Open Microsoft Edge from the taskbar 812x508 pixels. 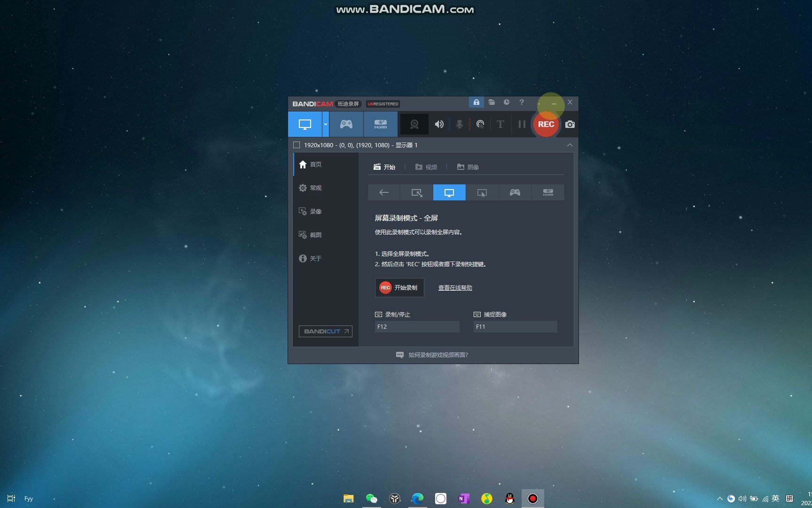pos(417,499)
